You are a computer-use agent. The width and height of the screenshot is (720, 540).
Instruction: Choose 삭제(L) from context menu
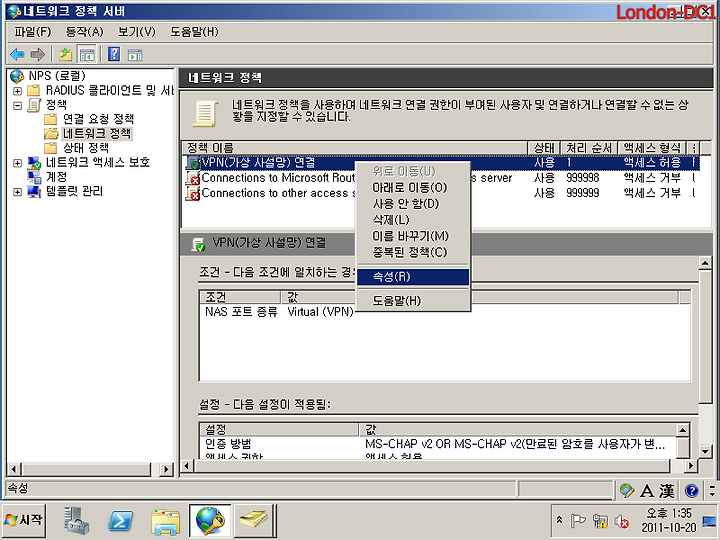click(x=413, y=219)
